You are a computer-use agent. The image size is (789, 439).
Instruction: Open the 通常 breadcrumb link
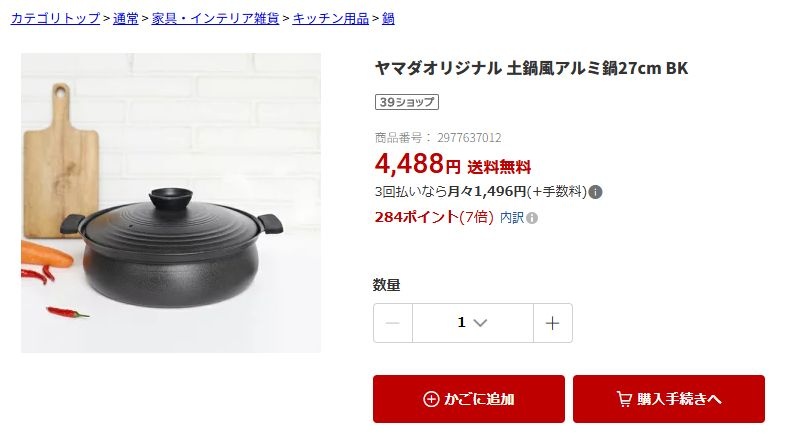(x=126, y=19)
